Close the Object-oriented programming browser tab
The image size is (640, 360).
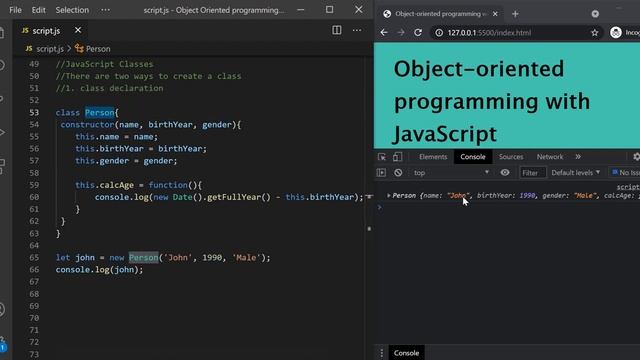(495, 14)
